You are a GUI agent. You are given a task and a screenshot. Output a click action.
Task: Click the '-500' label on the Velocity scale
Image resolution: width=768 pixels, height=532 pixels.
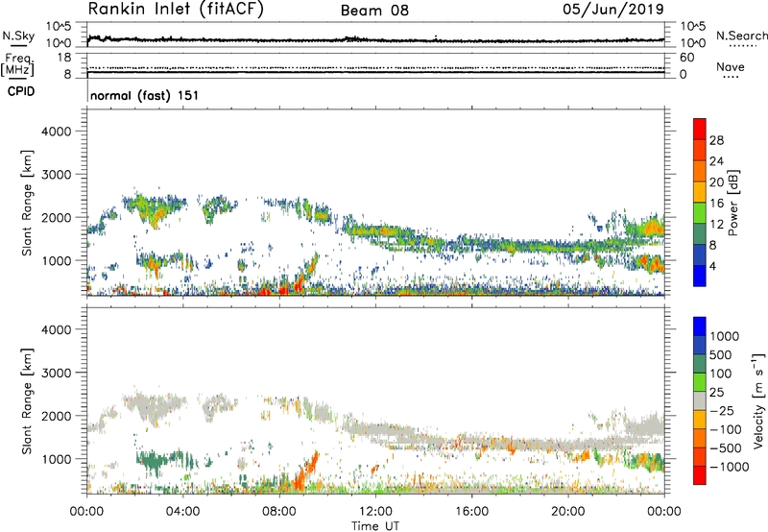pos(728,448)
